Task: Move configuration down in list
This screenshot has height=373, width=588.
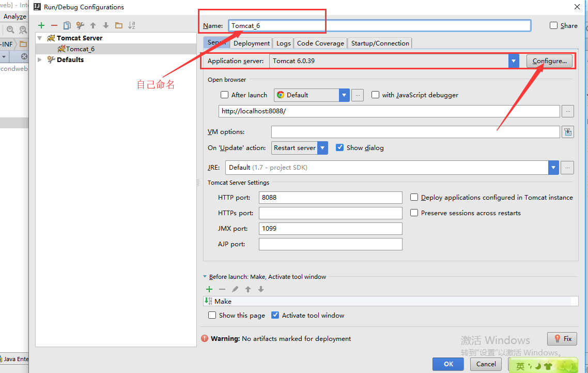Action: pyautogui.click(x=106, y=25)
